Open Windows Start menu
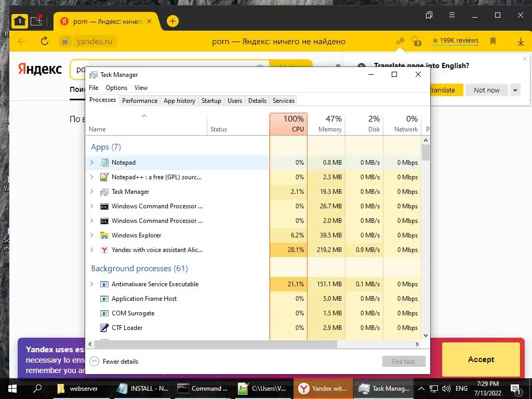 12,389
